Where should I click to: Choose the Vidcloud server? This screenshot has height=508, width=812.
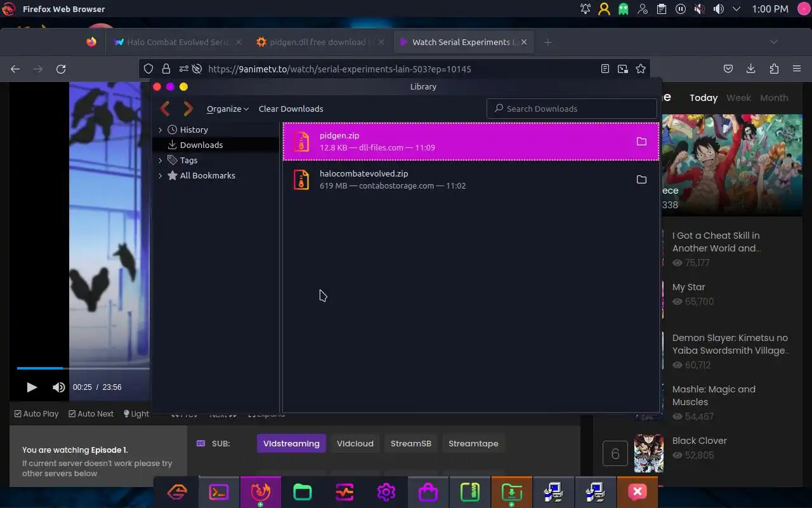[x=355, y=443]
